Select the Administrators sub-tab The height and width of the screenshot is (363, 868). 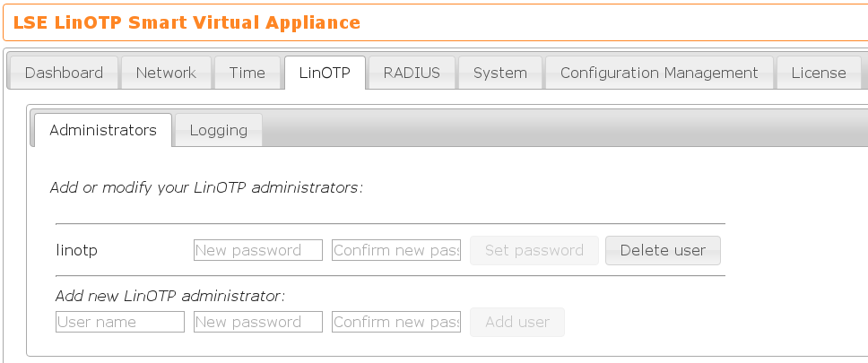103,130
